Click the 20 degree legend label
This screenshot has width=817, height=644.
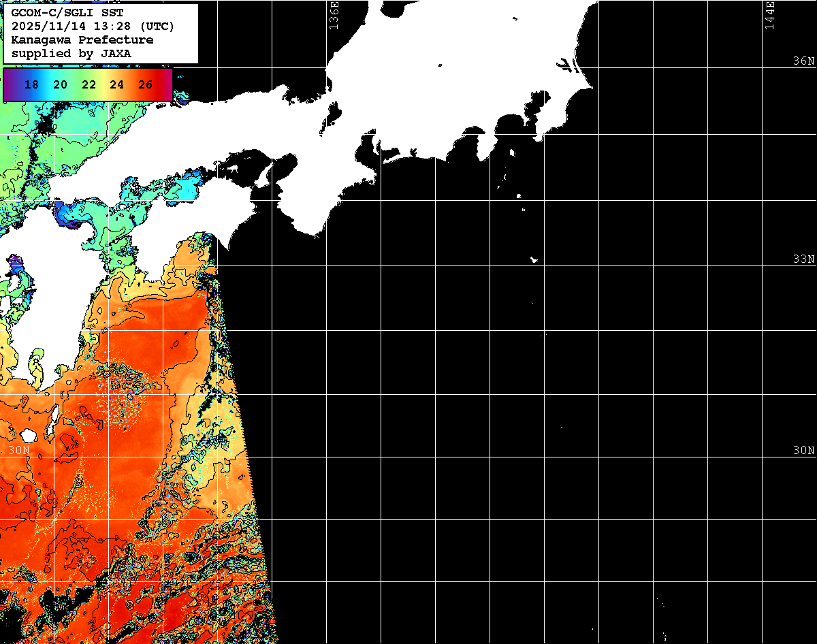tap(60, 85)
